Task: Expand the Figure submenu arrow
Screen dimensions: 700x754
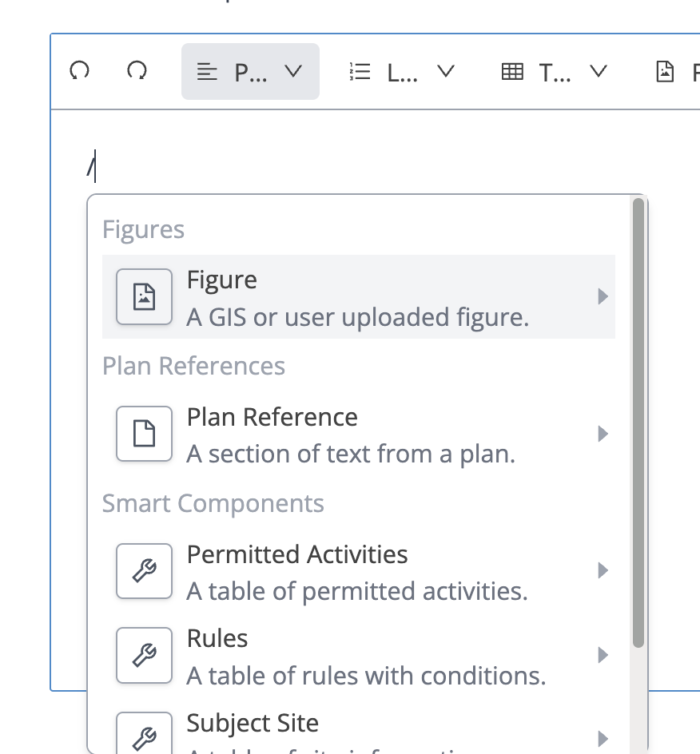Action: pos(603,297)
